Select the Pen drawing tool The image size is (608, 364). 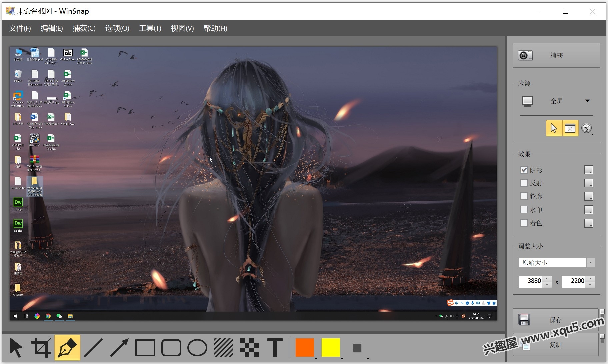click(x=67, y=348)
